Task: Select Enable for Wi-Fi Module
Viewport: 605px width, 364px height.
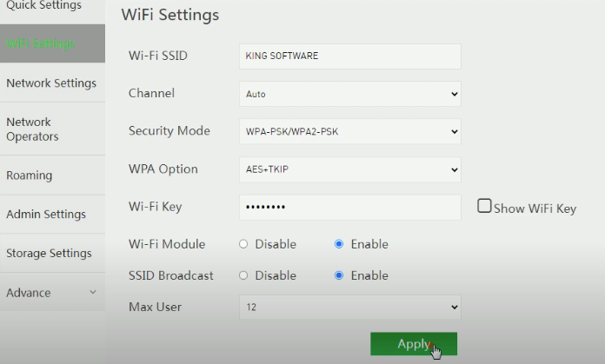Action: pos(339,244)
